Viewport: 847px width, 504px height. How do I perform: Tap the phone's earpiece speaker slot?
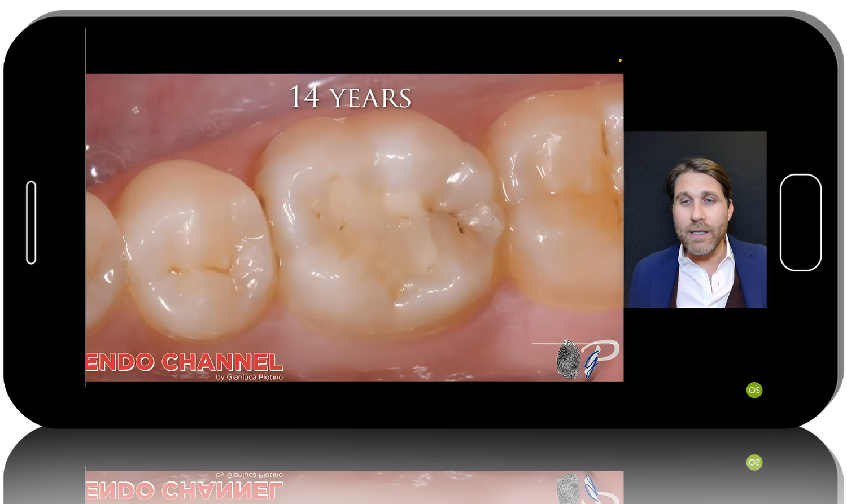[31, 222]
